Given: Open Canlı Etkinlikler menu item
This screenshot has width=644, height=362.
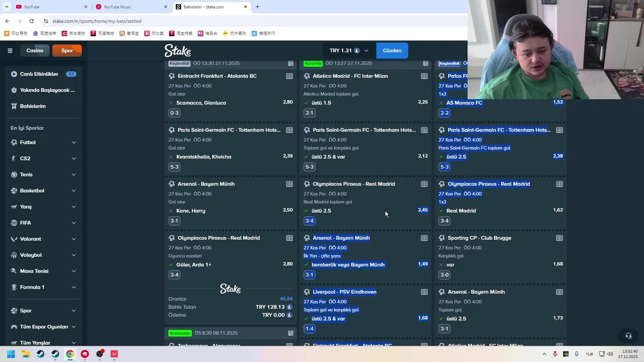Looking at the screenshot, I should point(43,74).
